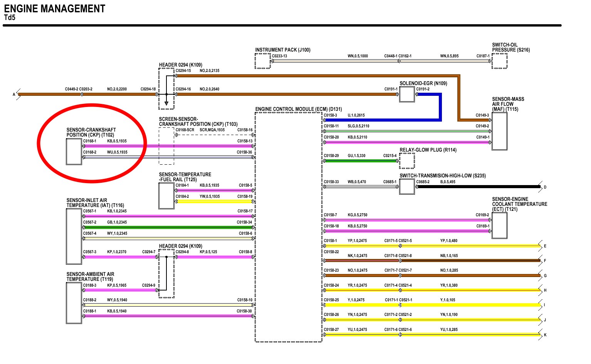The height and width of the screenshot is (364, 591).
Task: Select the off-page arrow labeled E
Action: tap(541, 246)
